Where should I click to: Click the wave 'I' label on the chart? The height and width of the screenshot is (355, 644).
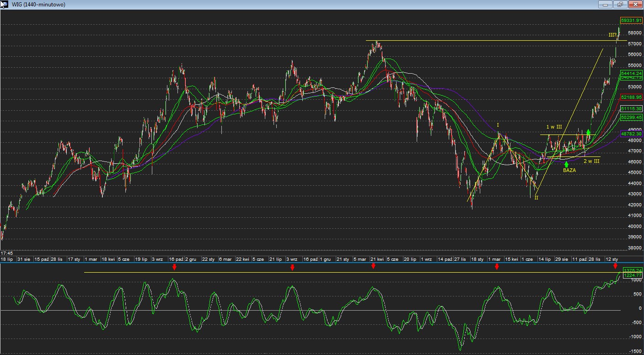[498, 125]
